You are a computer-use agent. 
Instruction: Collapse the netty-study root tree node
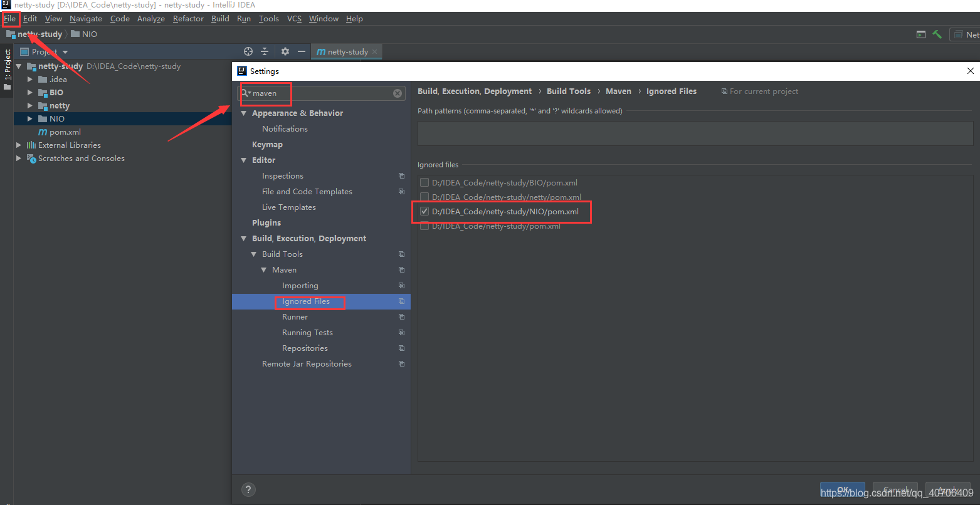(x=19, y=66)
